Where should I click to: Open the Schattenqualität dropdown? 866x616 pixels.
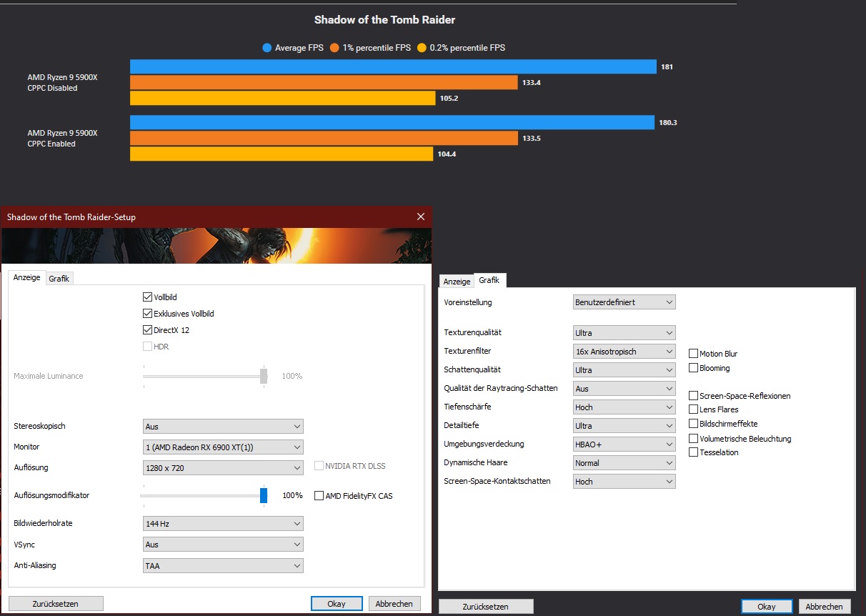point(624,370)
